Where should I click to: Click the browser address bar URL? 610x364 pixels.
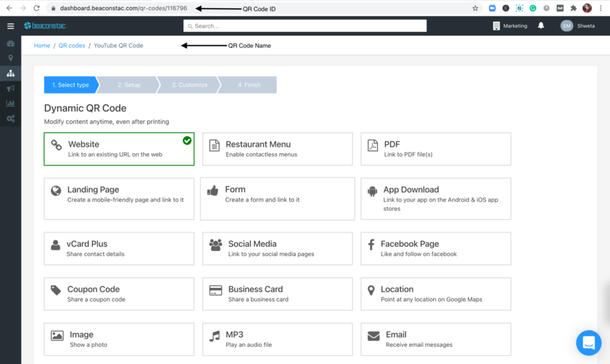click(123, 8)
